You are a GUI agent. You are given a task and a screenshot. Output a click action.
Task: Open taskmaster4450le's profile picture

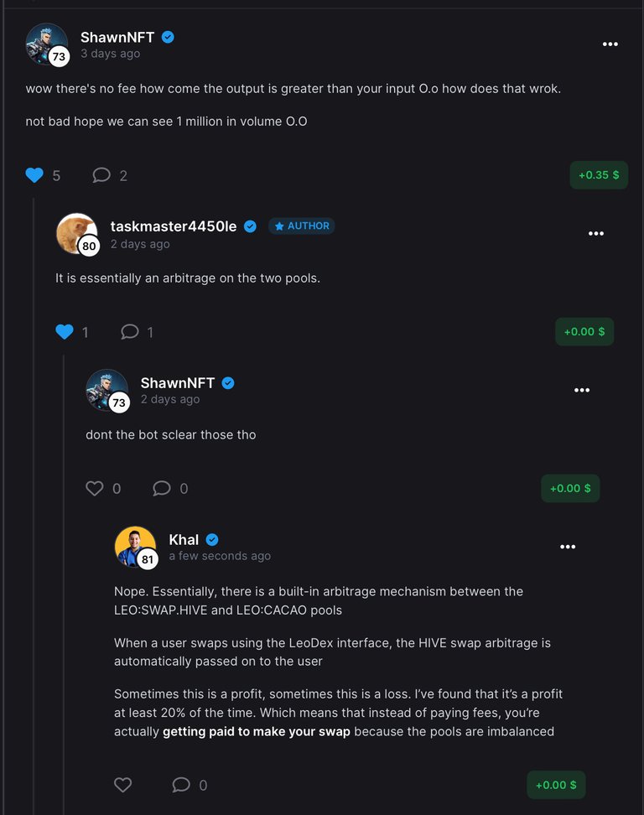(x=76, y=233)
